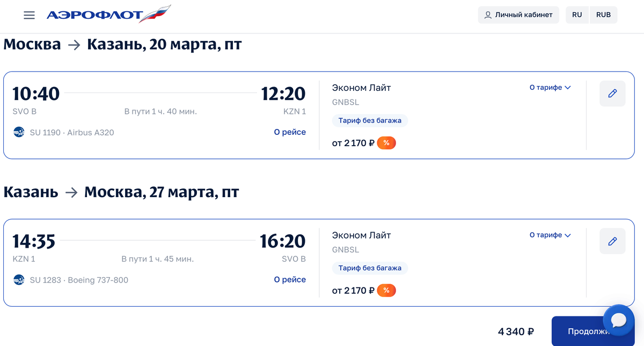The width and height of the screenshot is (644, 346).
Task: View 'О рейсе' details for SU 1190
Action: point(290,132)
